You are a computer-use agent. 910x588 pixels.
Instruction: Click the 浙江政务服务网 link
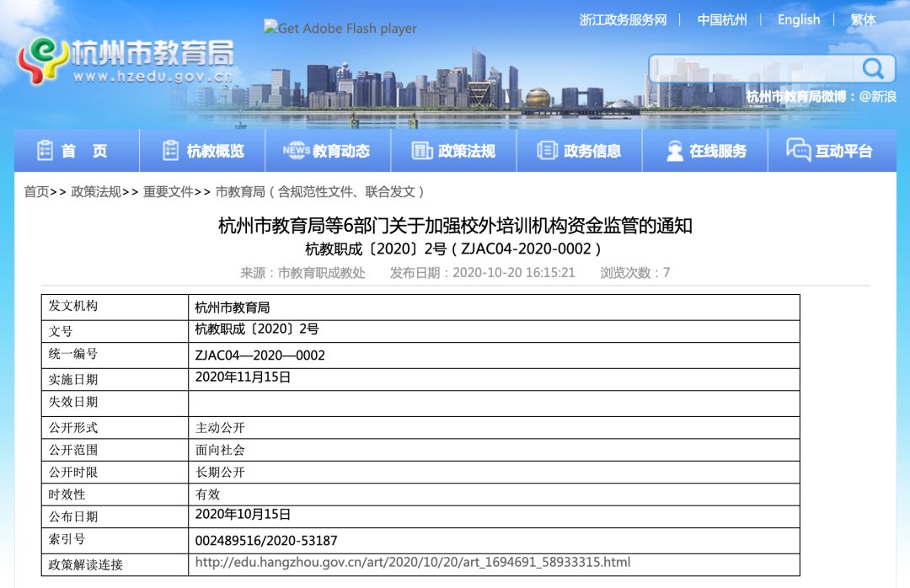[623, 19]
